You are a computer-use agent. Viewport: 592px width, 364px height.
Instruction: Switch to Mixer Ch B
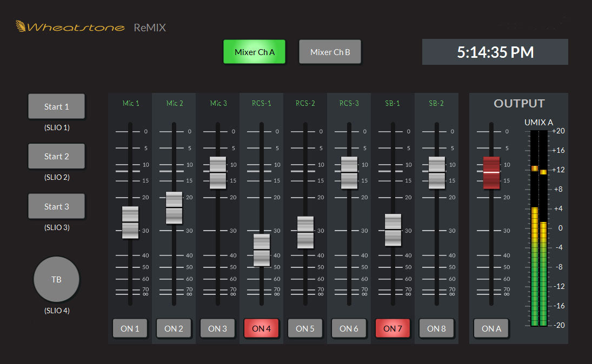(330, 52)
